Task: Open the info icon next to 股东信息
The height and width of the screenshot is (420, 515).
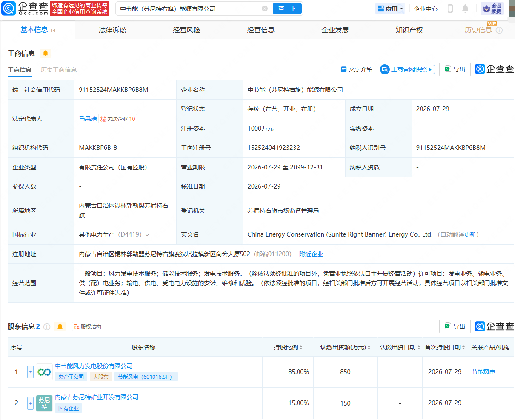Action: tap(47, 327)
